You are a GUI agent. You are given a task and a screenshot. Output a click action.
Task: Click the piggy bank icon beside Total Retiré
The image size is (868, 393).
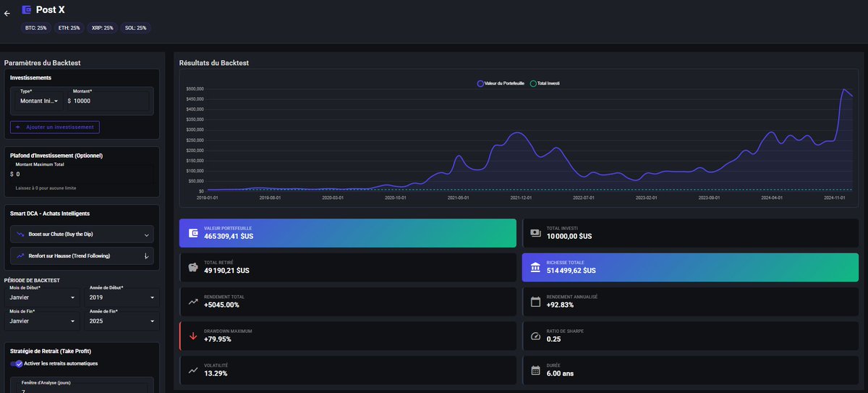tap(193, 267)
